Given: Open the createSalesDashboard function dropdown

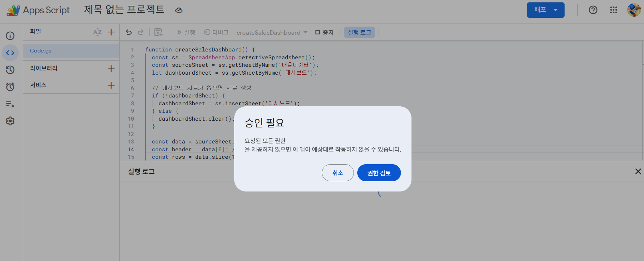Looking at the screenshot, I should click(272, 32).
